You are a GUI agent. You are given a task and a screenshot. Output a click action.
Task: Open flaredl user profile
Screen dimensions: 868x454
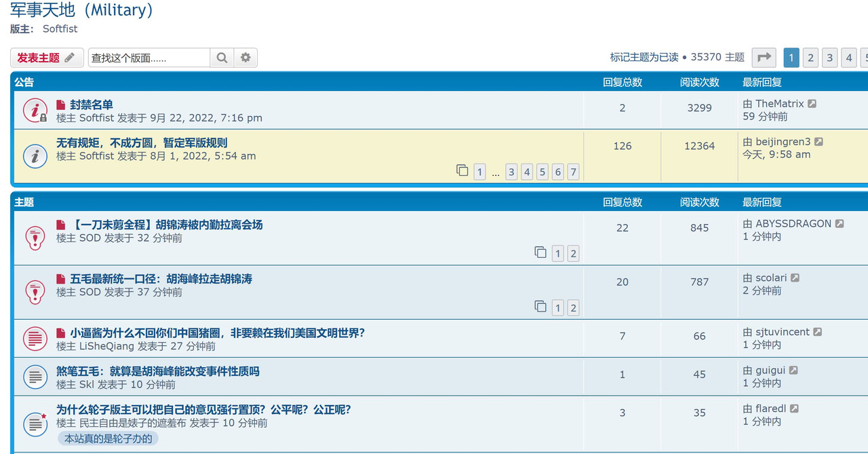(x=771, y=409)
